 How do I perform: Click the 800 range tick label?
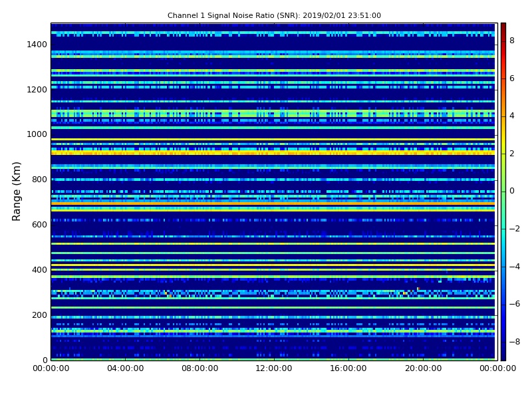tap(39, 180)
